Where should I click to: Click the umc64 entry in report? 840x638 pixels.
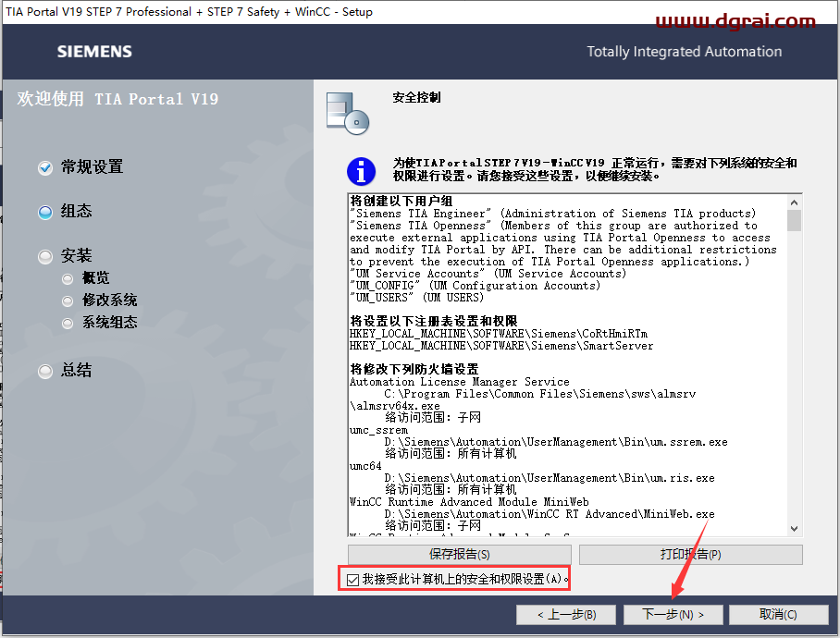[x=365, y=466]
